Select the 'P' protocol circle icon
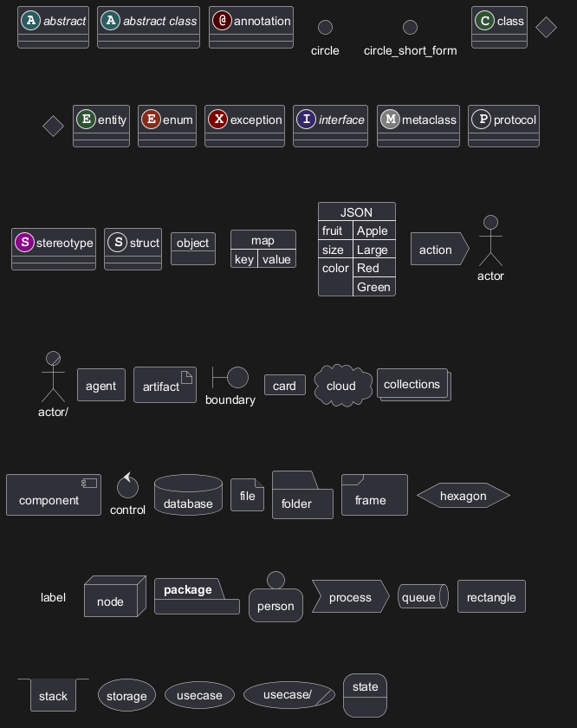 [x=481, y=120]
